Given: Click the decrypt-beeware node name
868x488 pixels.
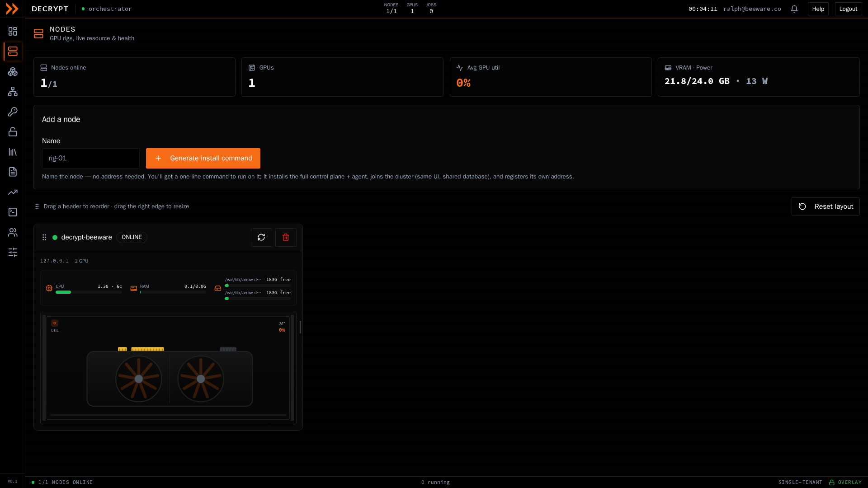Looking at the screenshot, I should pyautogui.click(x=86, y=237).
